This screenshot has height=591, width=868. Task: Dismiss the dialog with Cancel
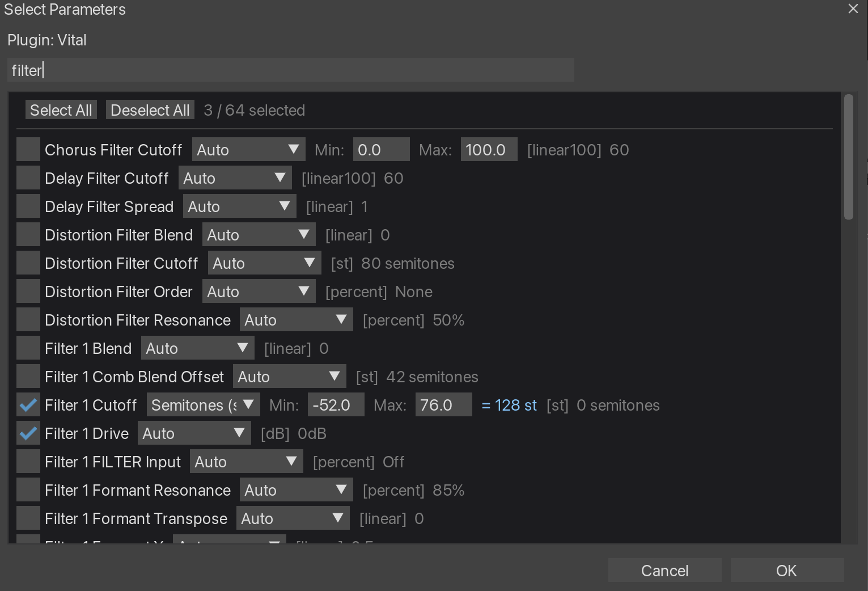(x=664, y=570)
